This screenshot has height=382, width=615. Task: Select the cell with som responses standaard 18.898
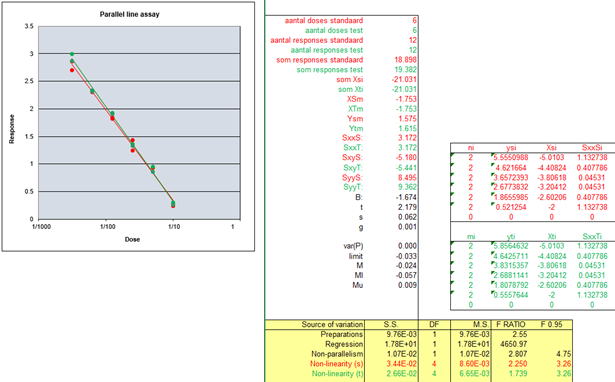pos(406,60)
